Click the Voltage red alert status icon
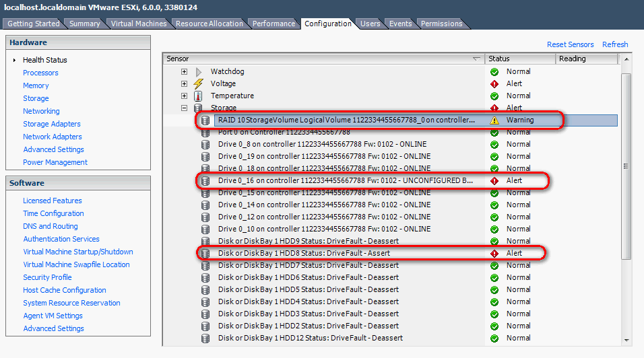Viewport: 644px width, 358px height. pyautogui.click(x=494, y=83)
